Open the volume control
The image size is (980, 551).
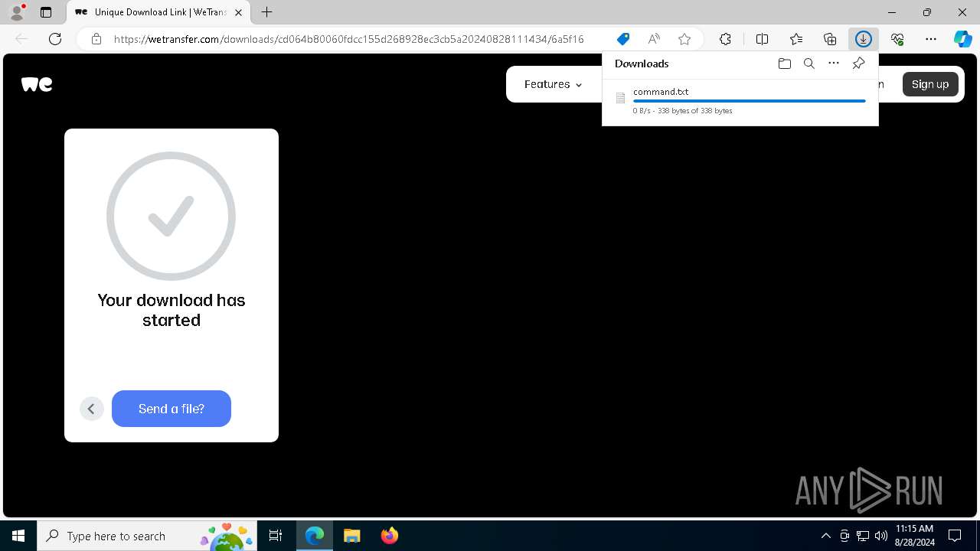(x=881, y=536)
